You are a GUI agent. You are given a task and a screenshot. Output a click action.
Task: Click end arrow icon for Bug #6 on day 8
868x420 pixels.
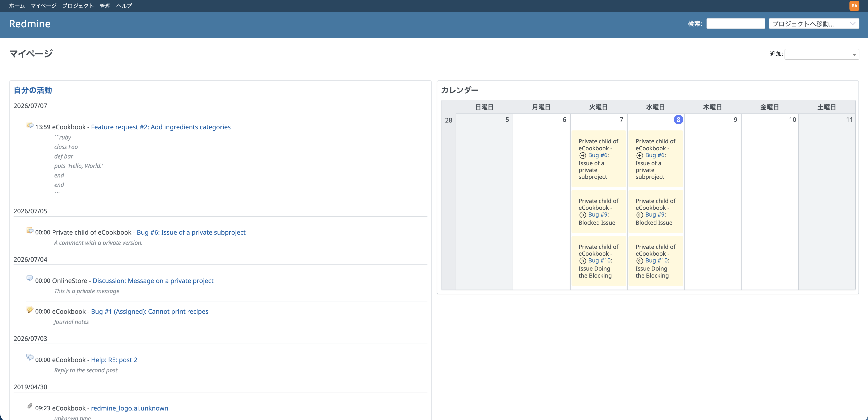tap(640, 156)
